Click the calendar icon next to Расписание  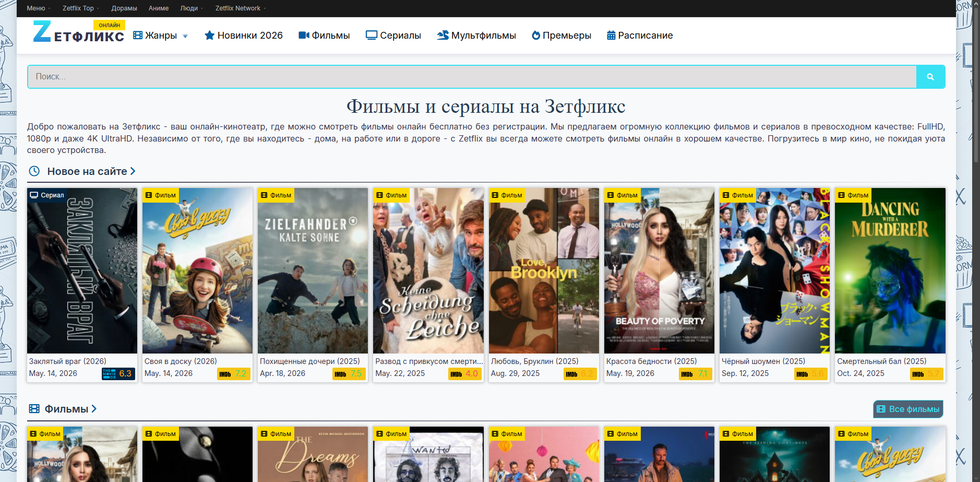tap(611, 36)
